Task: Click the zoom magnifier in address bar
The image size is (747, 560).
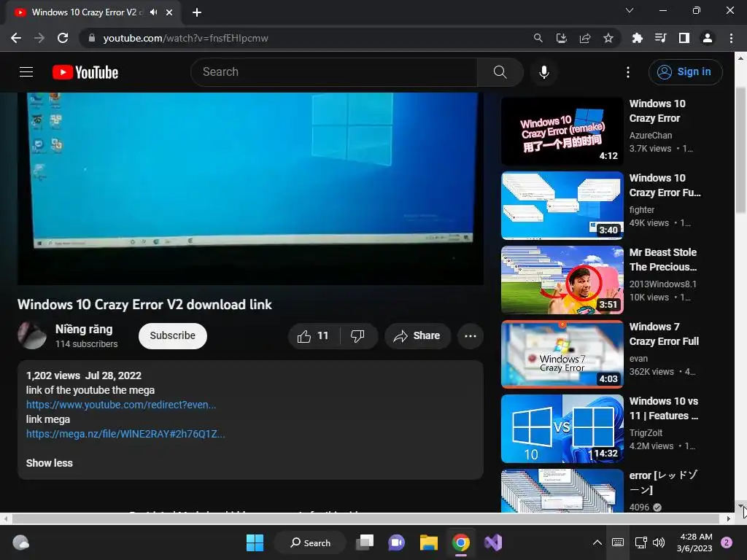Action: pyautogui.click(x=538, y=38)
